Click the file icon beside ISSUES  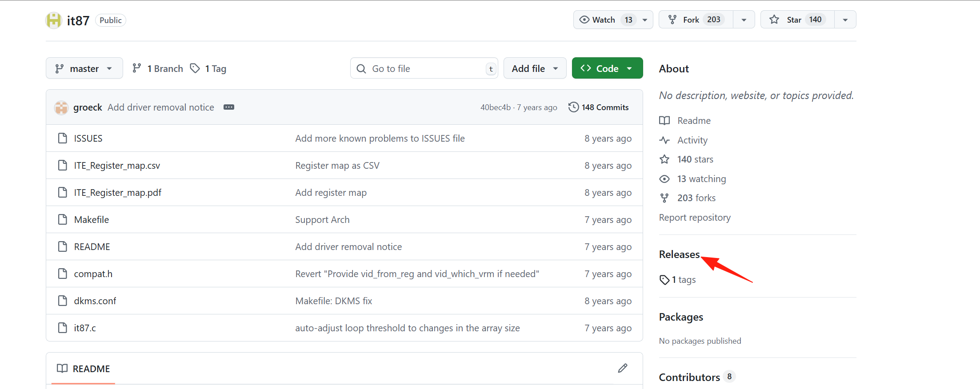(x=63, y=138)
